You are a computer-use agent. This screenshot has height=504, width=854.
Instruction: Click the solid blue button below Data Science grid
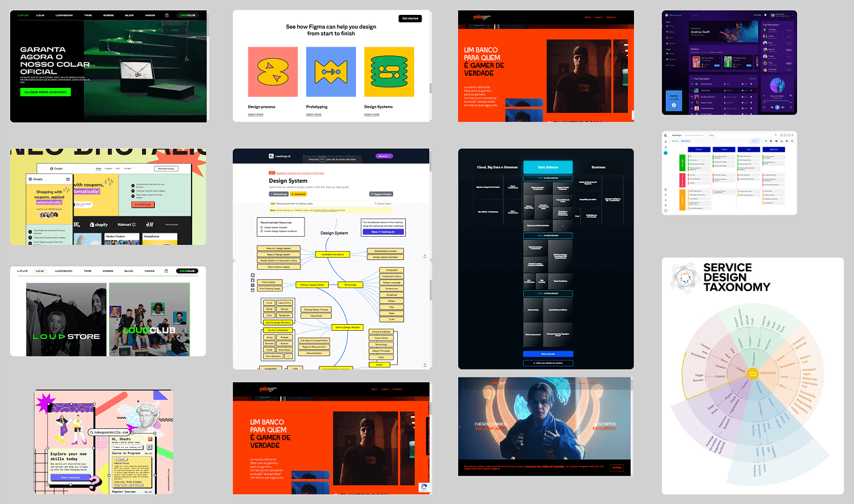click(548, 354)
